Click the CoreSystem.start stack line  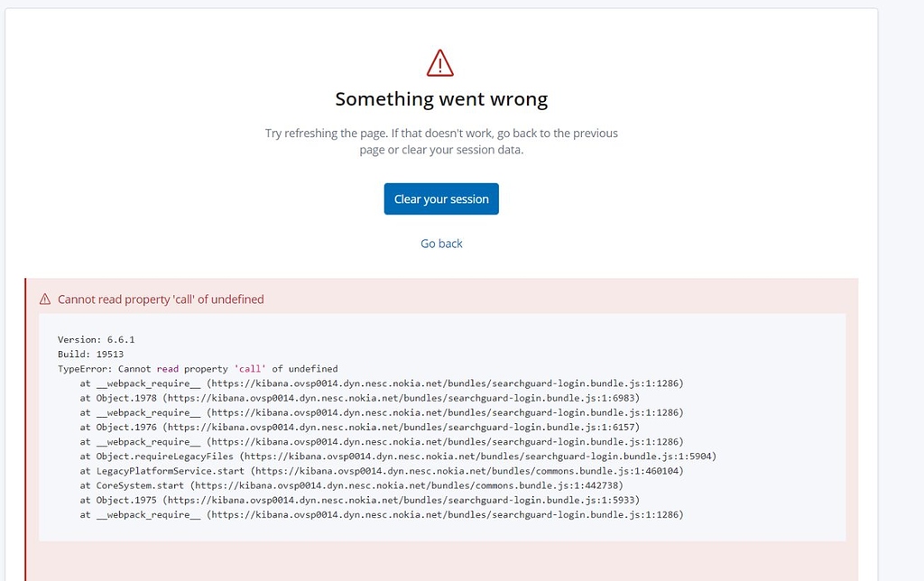click(352, 485)
